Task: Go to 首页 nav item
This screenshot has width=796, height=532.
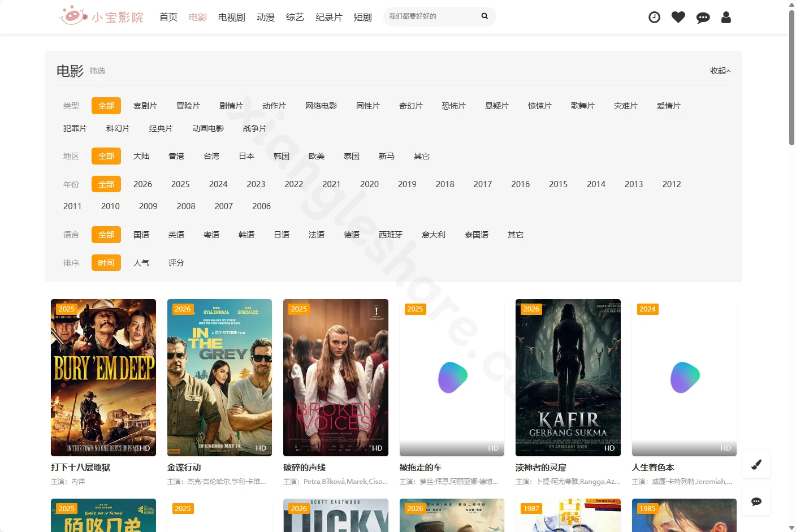Action: [168, 17]
